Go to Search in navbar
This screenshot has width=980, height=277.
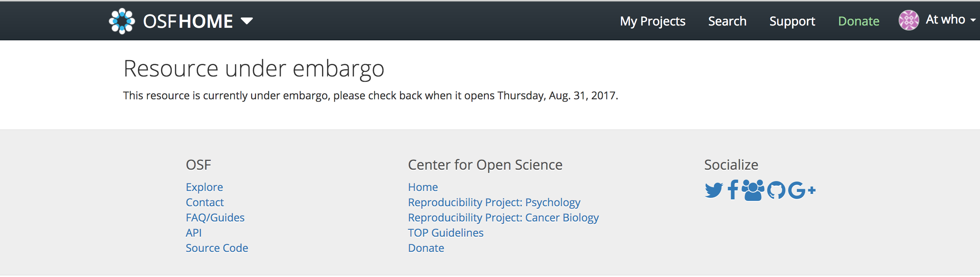pyautogui.click(x=727, y=21)
